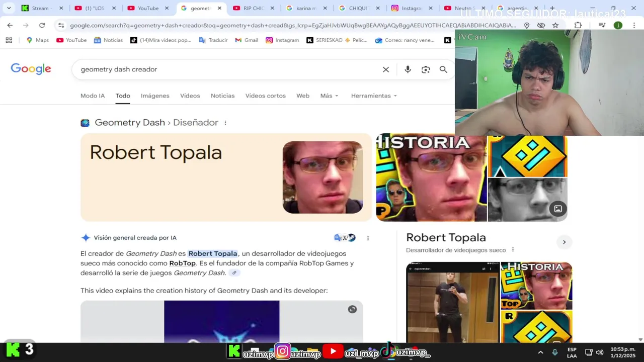Clear the search query with X
Screen dimensions: 644x362
[386, 69]
